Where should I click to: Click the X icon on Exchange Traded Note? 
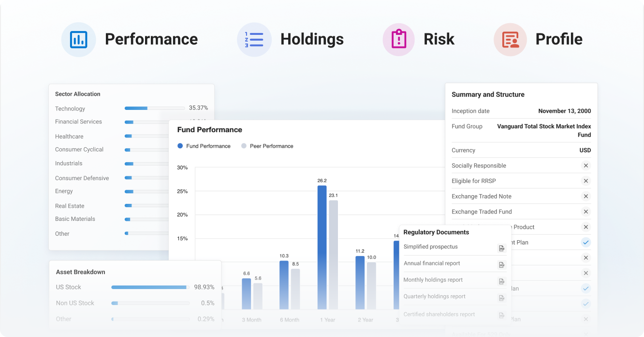coord(585,196)
